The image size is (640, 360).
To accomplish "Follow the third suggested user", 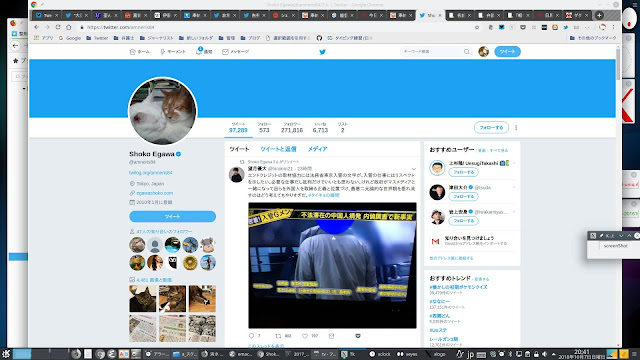I will click(x=464, y=221).
